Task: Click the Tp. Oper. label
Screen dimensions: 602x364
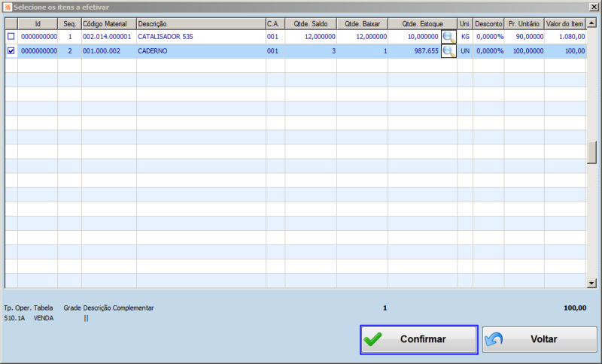Action: point(17,308)
